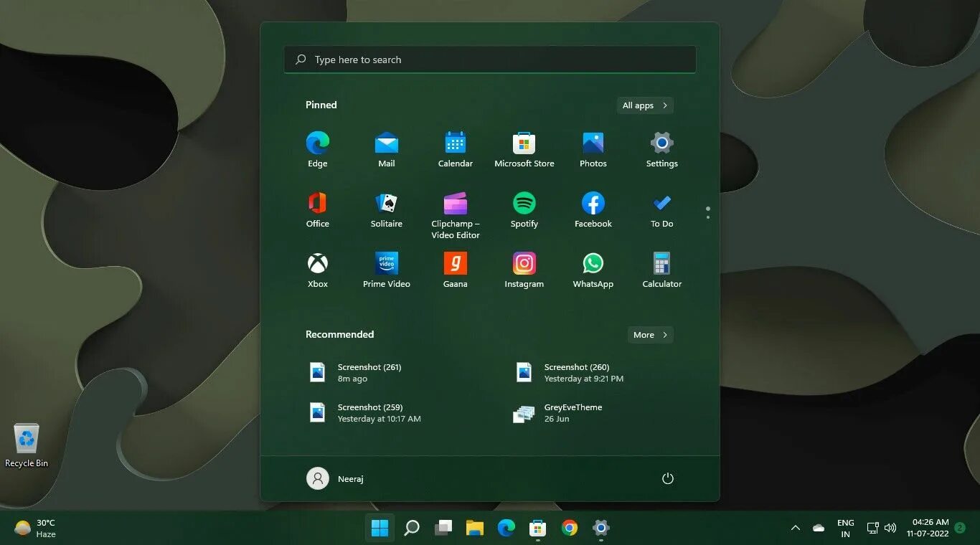The height and width of the screenshot is (545, 980).
Task: Open the Edge pinned app
Action: [x=318, y=149]
